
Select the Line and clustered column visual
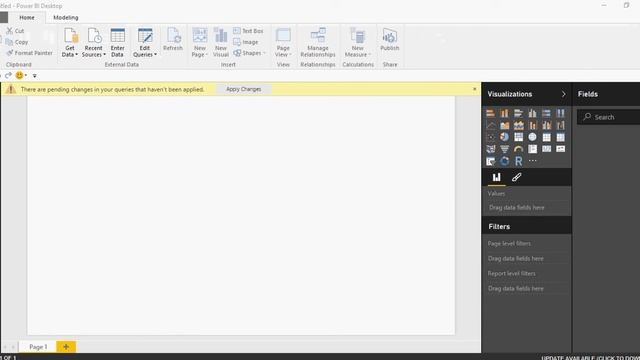[547, 125]
